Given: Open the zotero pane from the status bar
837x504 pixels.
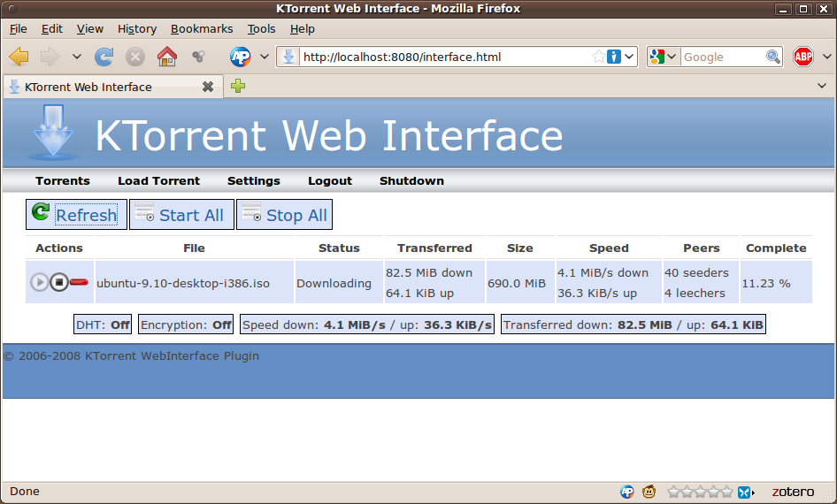Looking at the screenshot, I should pos(793,492).
